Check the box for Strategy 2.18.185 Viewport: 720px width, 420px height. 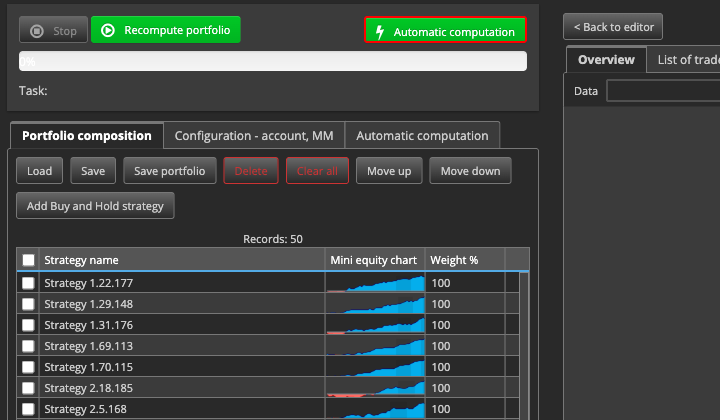tap(28, 388)
